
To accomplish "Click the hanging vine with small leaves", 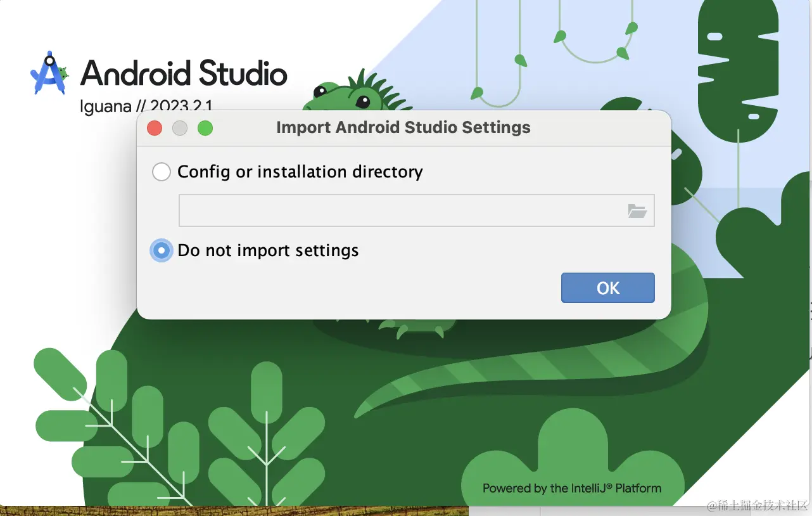I will point(595,38).
